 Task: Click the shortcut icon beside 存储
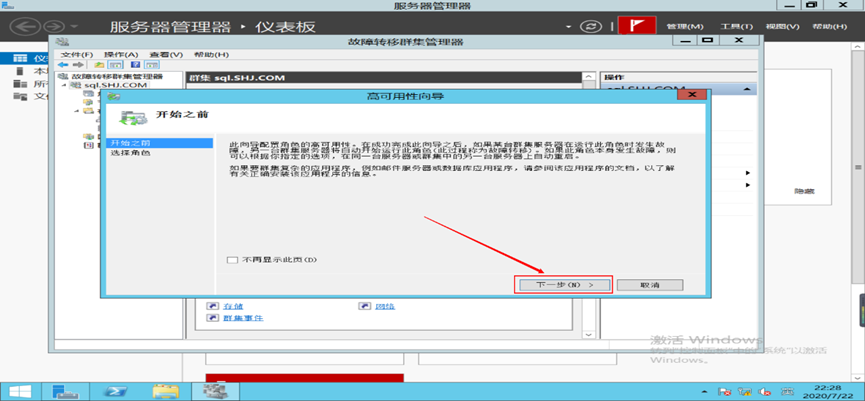(213, 306)
